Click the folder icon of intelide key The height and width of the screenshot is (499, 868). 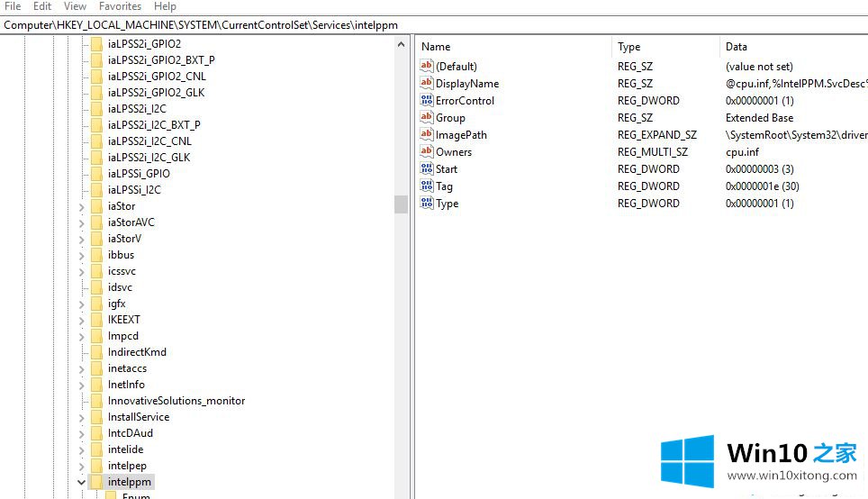[x=97, y=449]
